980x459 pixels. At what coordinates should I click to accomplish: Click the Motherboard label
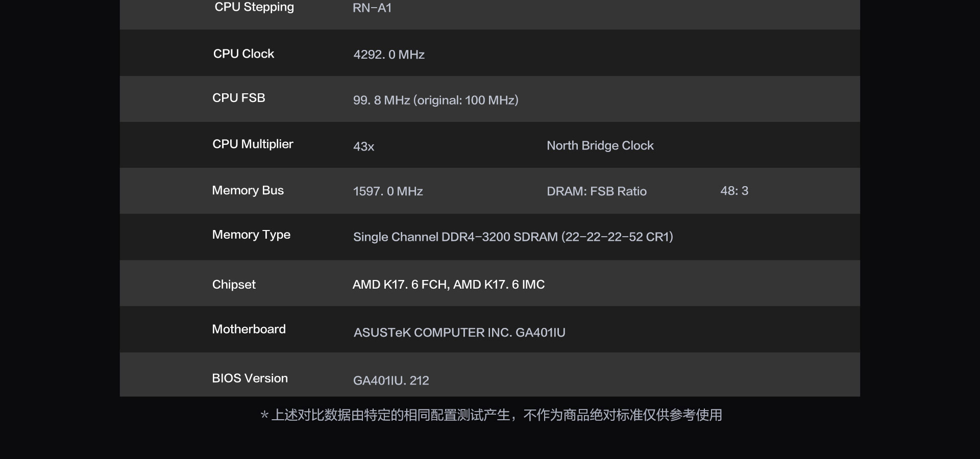[249, 329]
